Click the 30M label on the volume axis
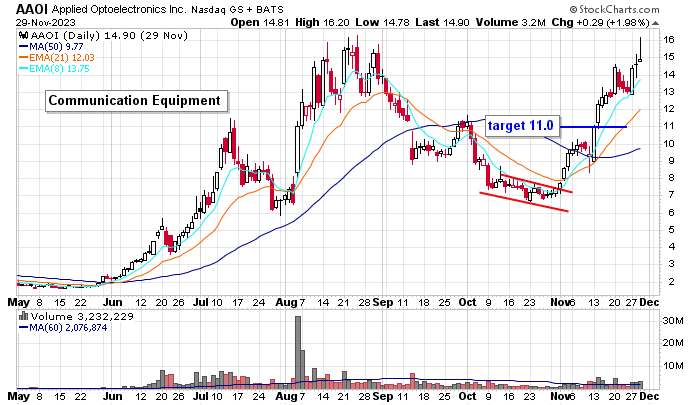 click(672, 321)
